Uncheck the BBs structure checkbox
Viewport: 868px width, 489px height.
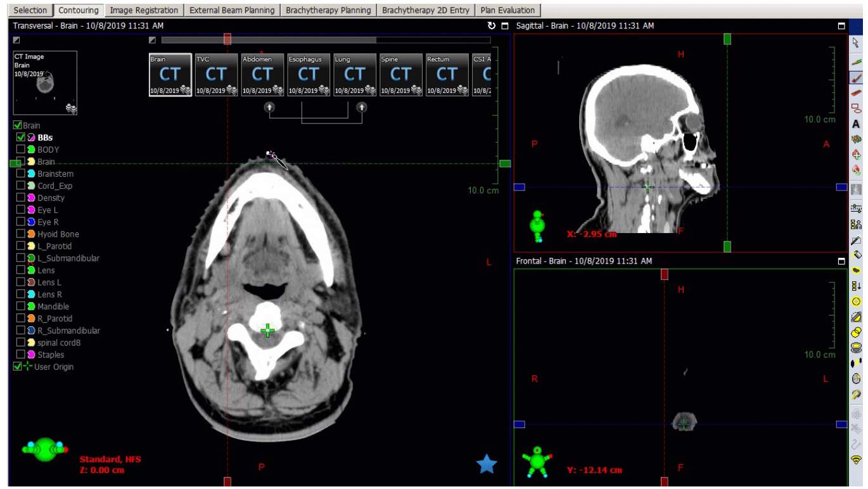(21, 137)
